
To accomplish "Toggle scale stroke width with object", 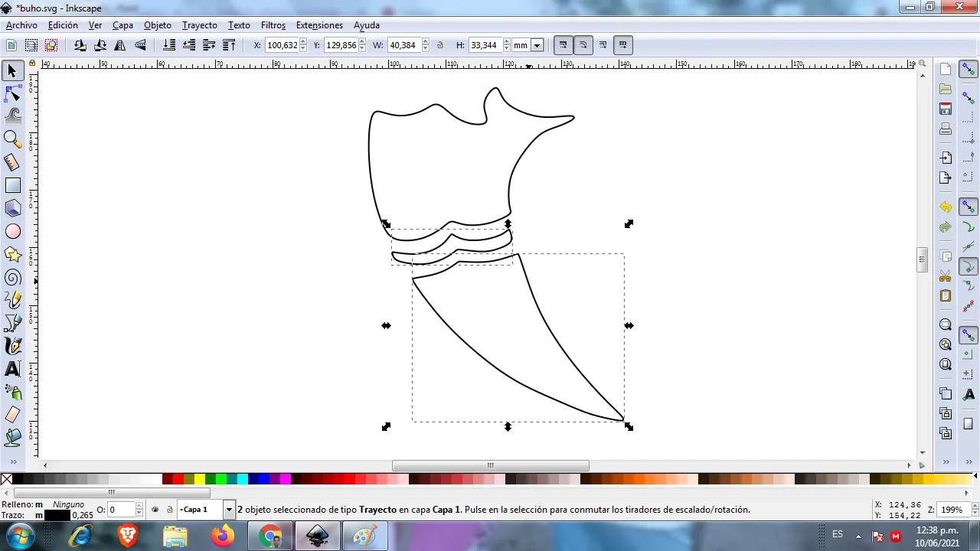I will [563, 45].
